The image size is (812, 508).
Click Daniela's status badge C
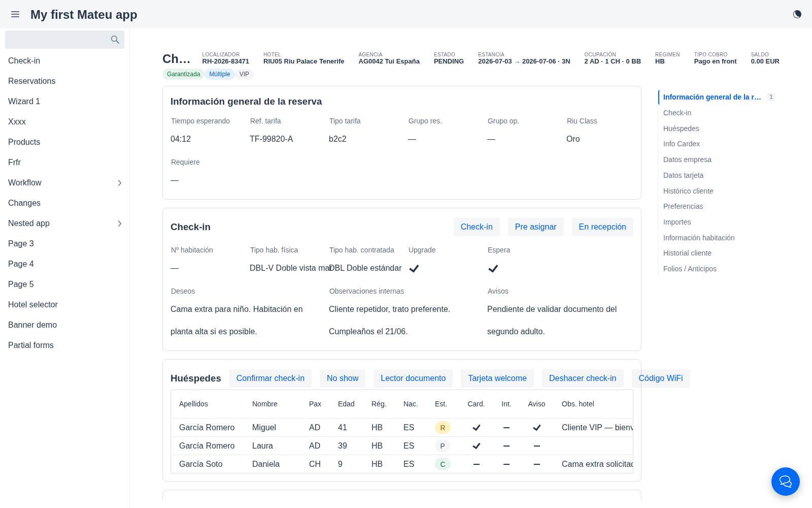(x=443, y=464)
